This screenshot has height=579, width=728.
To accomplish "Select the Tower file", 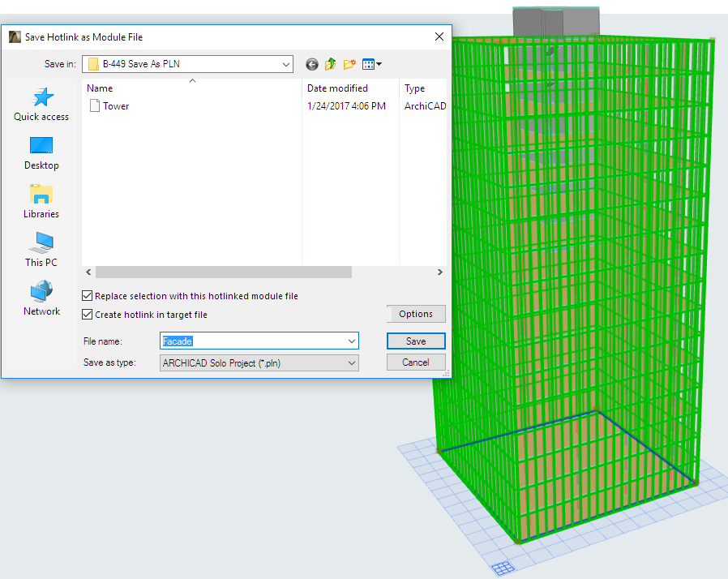I will tap(115, 106).
